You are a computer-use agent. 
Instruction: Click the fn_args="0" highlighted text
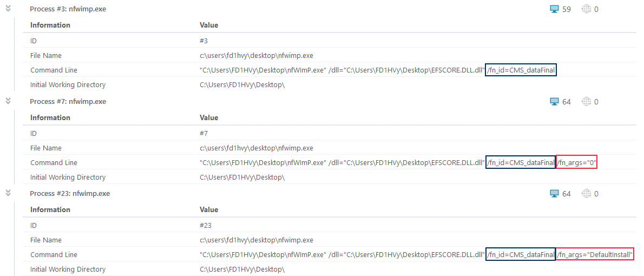[x=576, y=163]
